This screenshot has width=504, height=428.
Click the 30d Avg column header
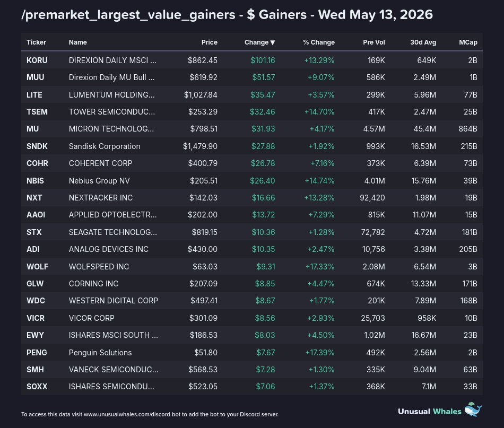[x=423, y=42]
